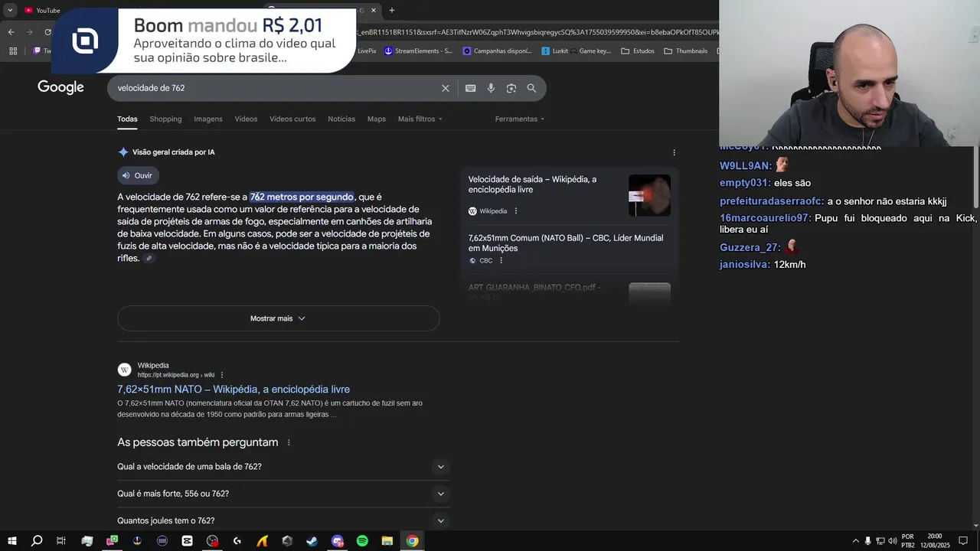Show hidden system tray icons

click(856, 541)
